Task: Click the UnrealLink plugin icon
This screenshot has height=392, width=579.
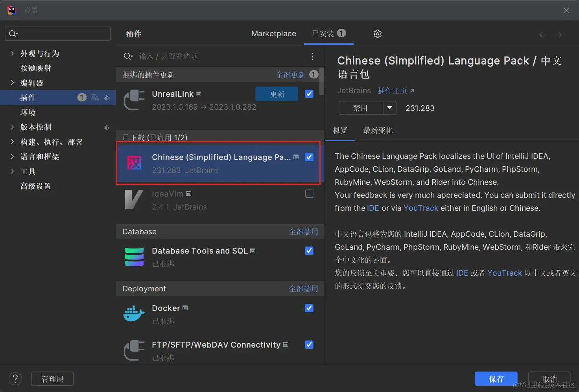Action: coord(134,100)
